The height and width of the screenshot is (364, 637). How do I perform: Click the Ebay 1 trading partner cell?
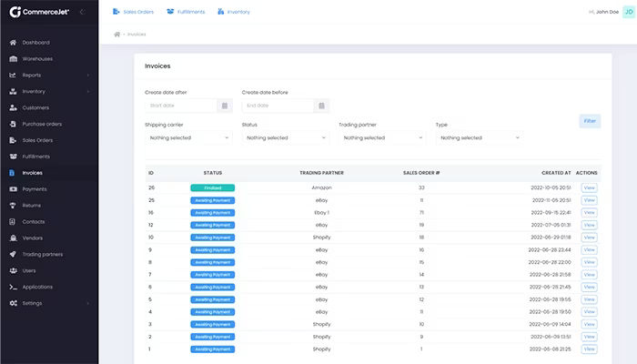322,212
